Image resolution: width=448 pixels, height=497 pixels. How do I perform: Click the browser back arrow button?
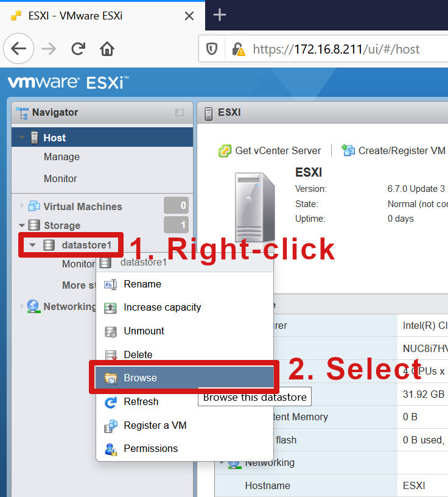tap(18, 49)
